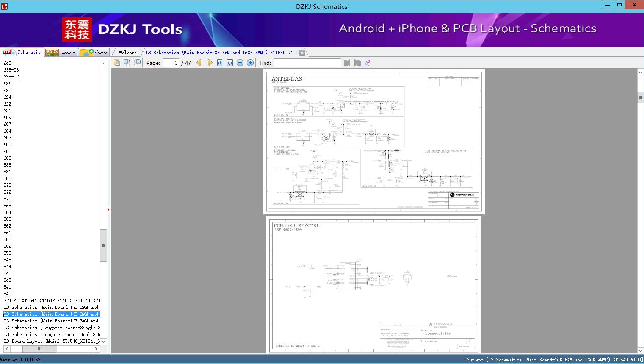Zoom in with the plus icon

point(250,63)
